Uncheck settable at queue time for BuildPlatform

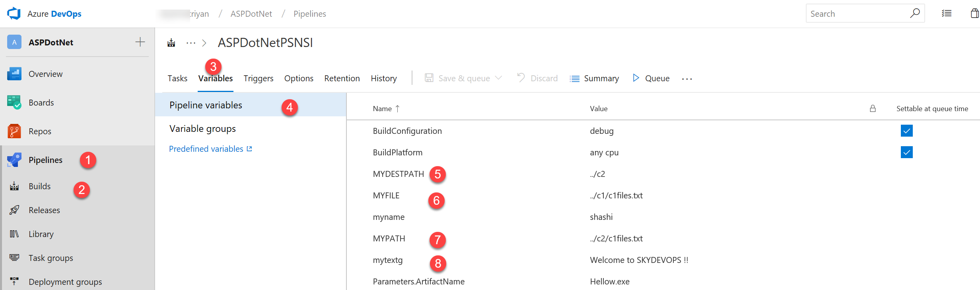tap(907, 152)
